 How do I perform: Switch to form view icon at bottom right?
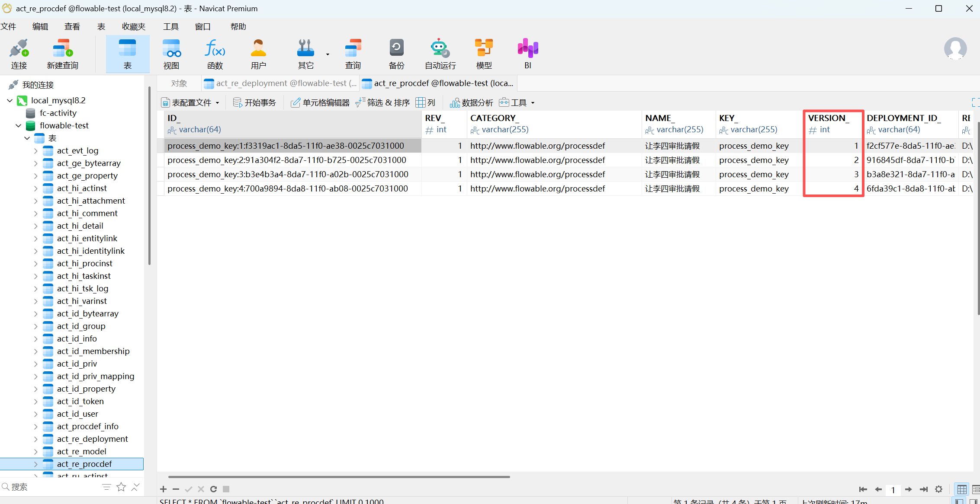tap(975, 489)
